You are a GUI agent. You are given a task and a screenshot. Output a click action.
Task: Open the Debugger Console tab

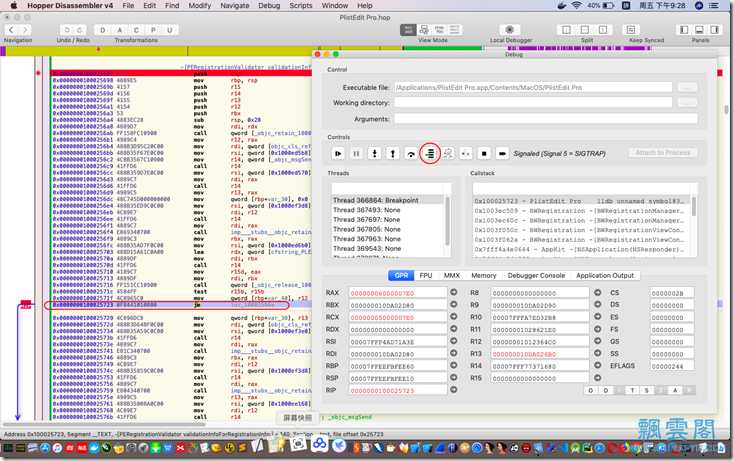(536, 275)
